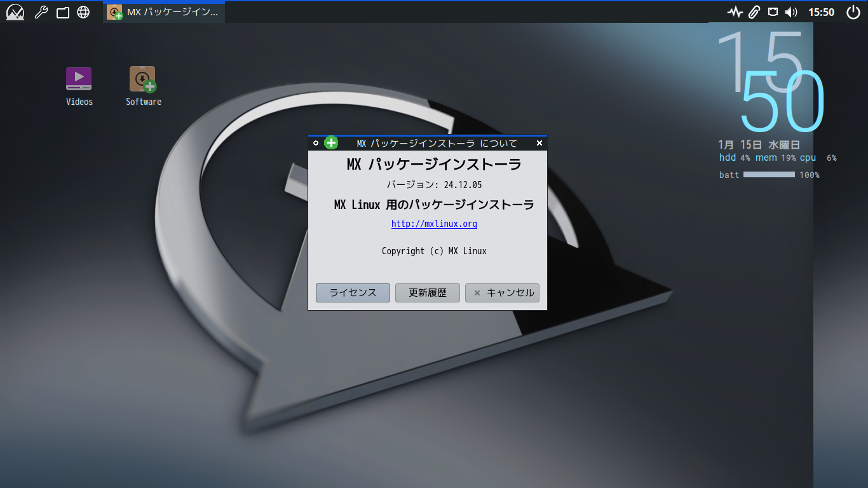
Task: Open the network connection tray icon
Action: coord(773,12)
